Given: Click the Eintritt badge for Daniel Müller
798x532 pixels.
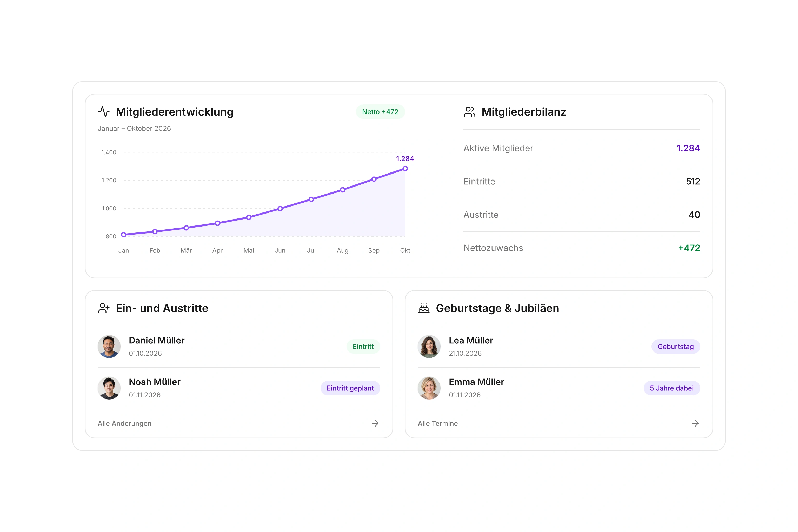Looking at the screenshot, I should tap(363, 347).
